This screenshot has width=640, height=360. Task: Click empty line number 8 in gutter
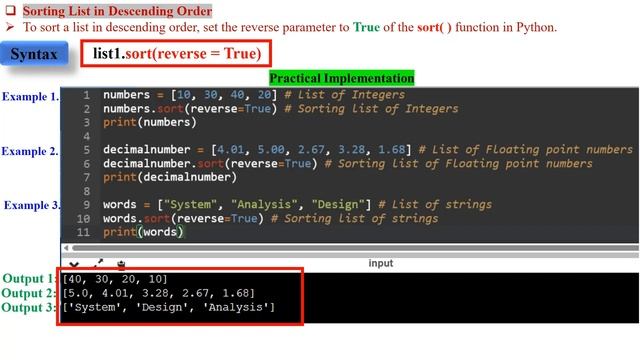point(87,191)
